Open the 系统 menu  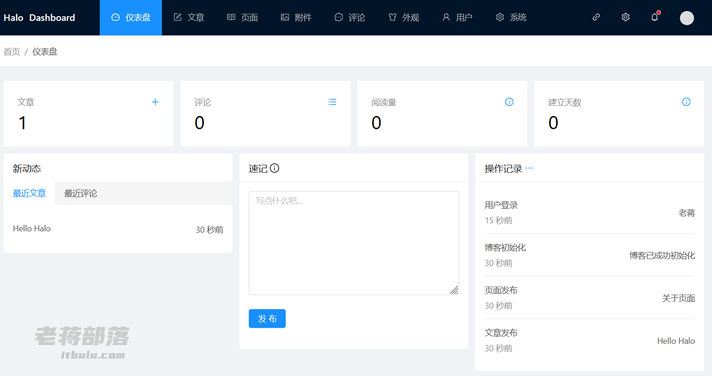[x=511, y=17]
